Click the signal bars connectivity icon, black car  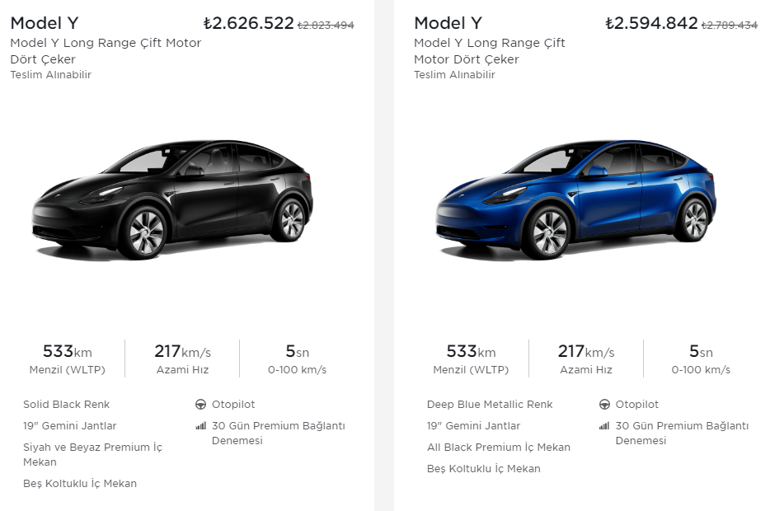[x=201, y=426]
